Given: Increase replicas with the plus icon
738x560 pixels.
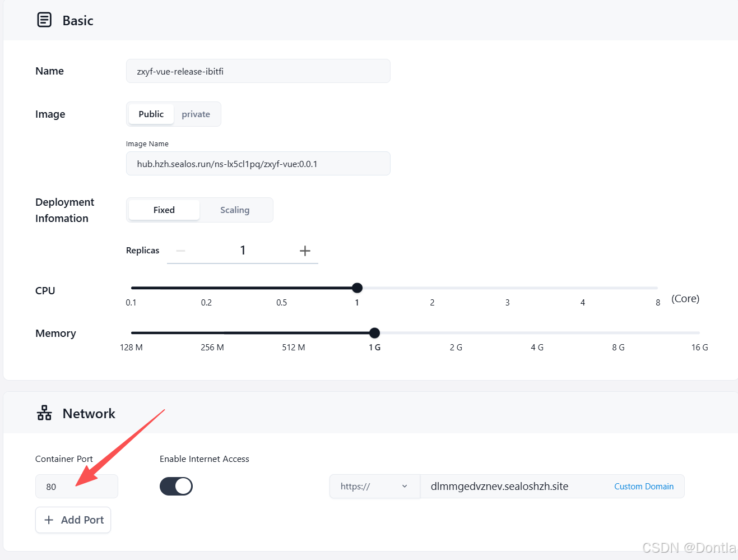Looking at the screenshot, I should (305, 251).
